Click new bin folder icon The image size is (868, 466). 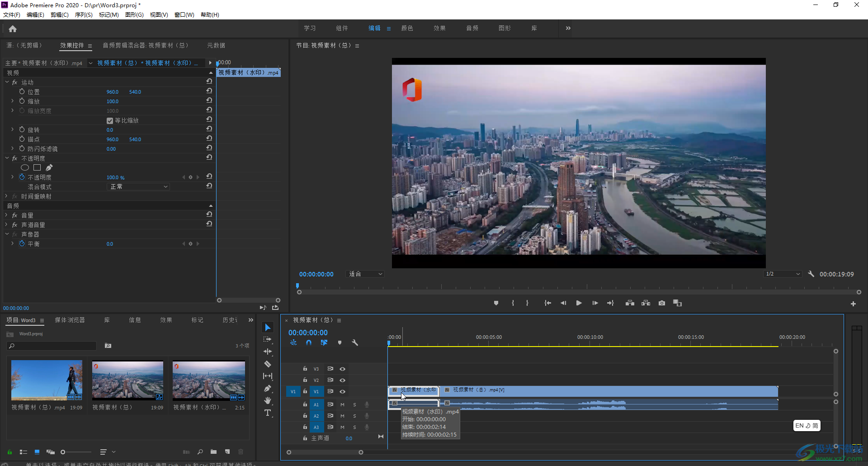tap(213, 452)
